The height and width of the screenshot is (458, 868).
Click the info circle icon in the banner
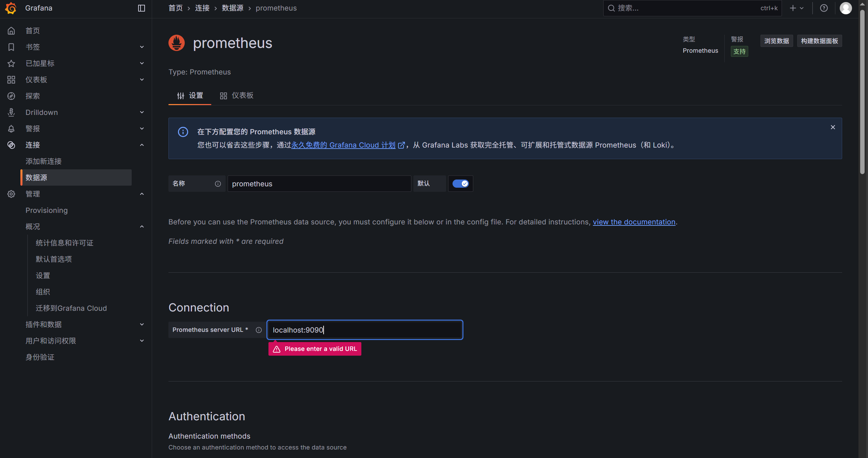tap(183, 132)
